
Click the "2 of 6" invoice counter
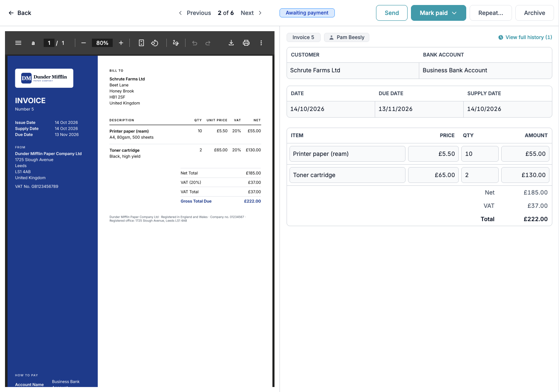click(226, 13)
